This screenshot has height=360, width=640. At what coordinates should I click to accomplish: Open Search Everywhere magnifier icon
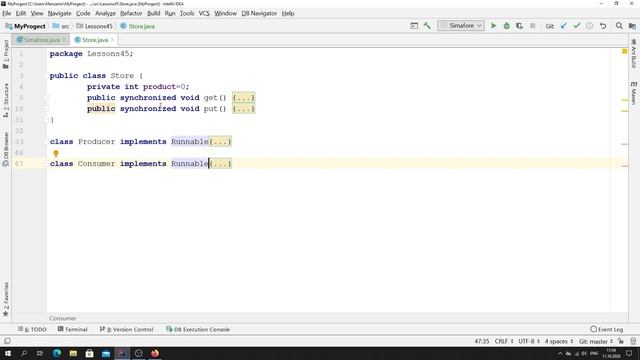click(x=619, y=26)
